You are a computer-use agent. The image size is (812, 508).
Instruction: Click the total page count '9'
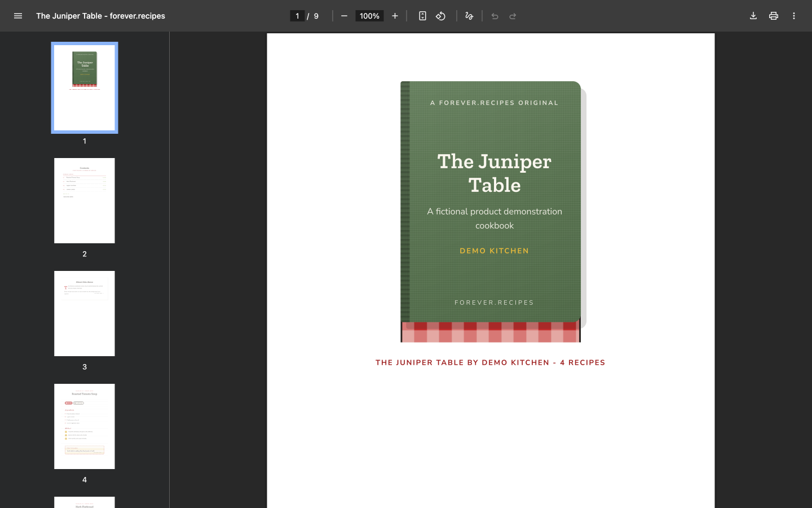pos(316,16)
